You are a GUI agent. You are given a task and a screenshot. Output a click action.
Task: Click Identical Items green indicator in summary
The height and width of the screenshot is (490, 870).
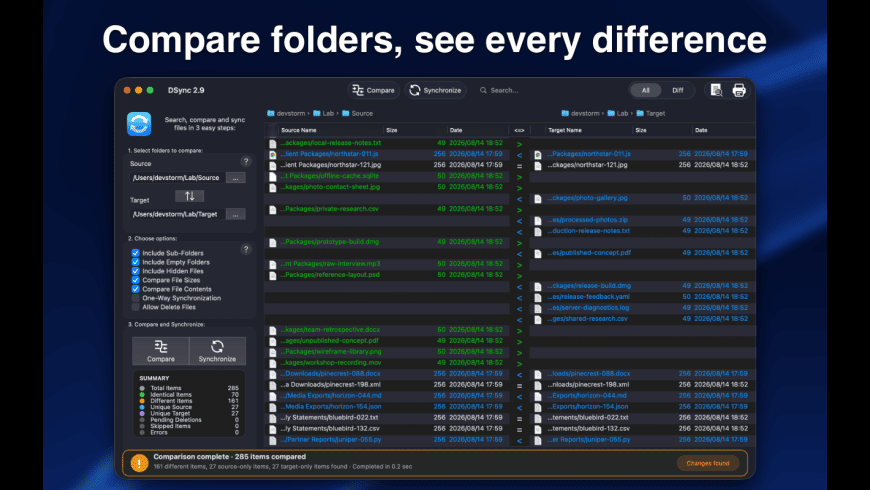tap(142, 395)
